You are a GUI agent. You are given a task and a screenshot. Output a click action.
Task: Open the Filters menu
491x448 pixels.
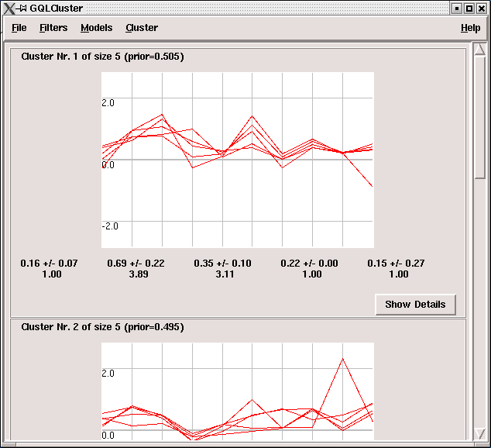(x=53, y=28)
